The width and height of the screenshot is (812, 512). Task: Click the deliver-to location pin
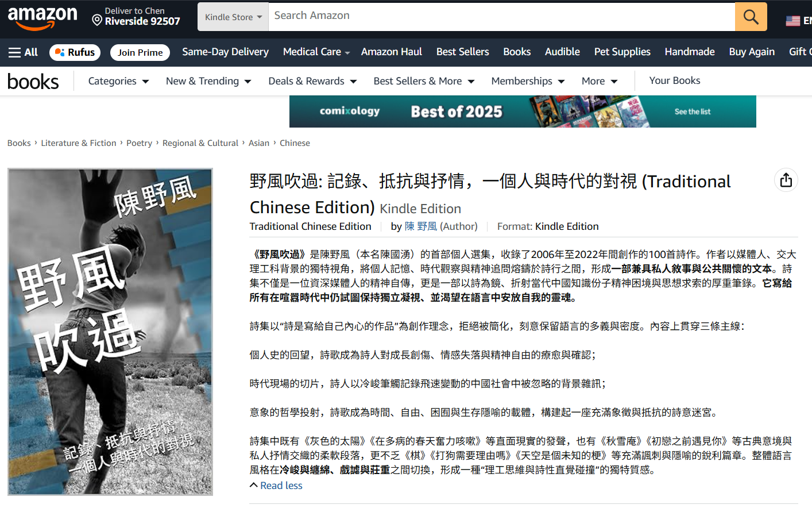(x=97, y=21)
